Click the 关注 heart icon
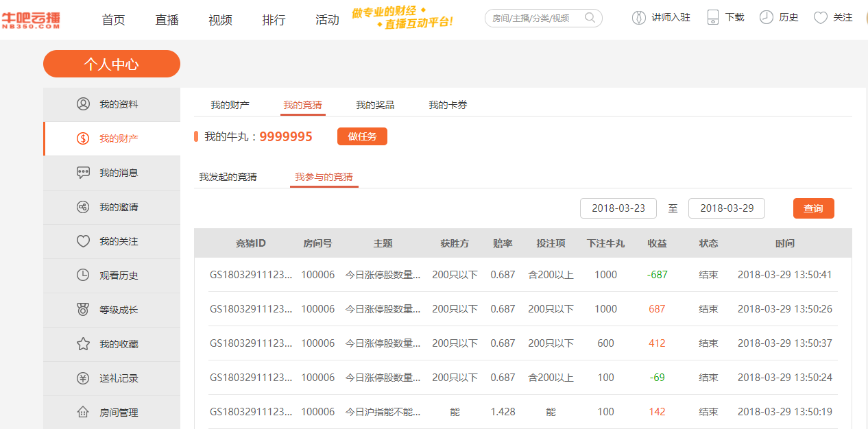The height and width of the screenshot is (429, 868). pos(821,18)
